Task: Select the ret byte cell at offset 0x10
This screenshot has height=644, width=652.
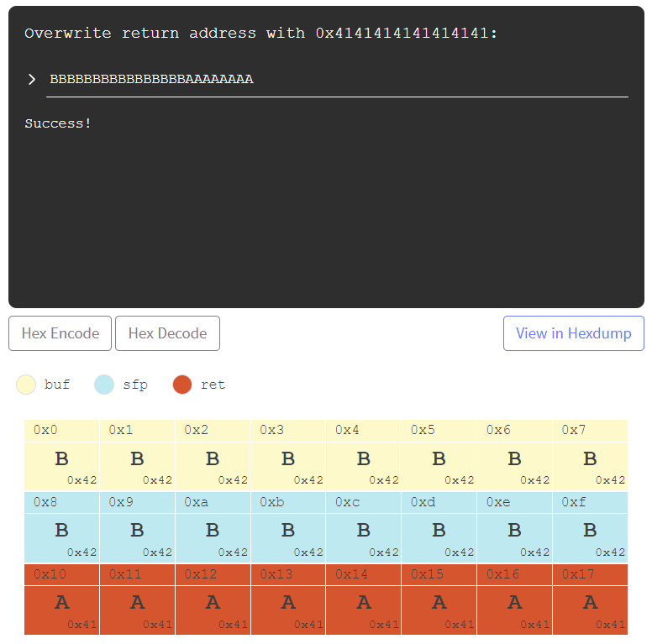Action: click(x=61, y=599)
